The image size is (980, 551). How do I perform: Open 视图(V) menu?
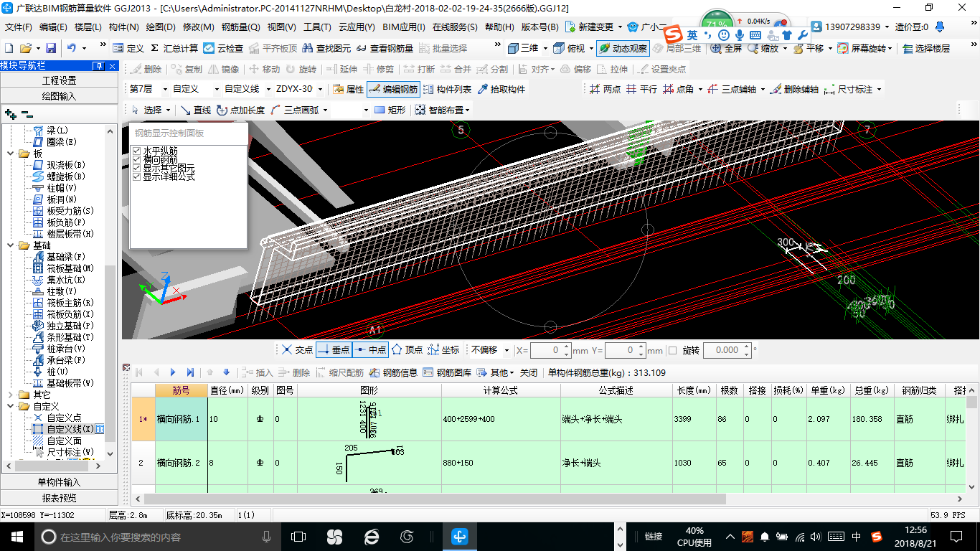click(x=281, y=27)
